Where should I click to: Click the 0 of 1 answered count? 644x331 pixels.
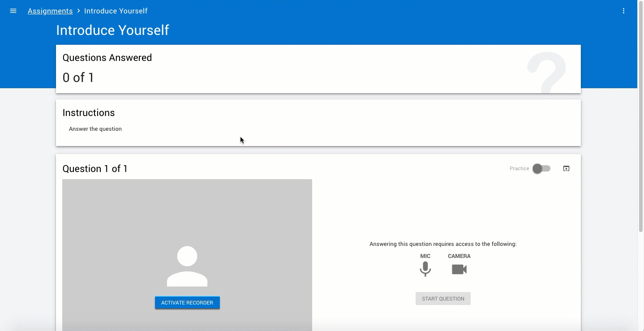[78, 77]
